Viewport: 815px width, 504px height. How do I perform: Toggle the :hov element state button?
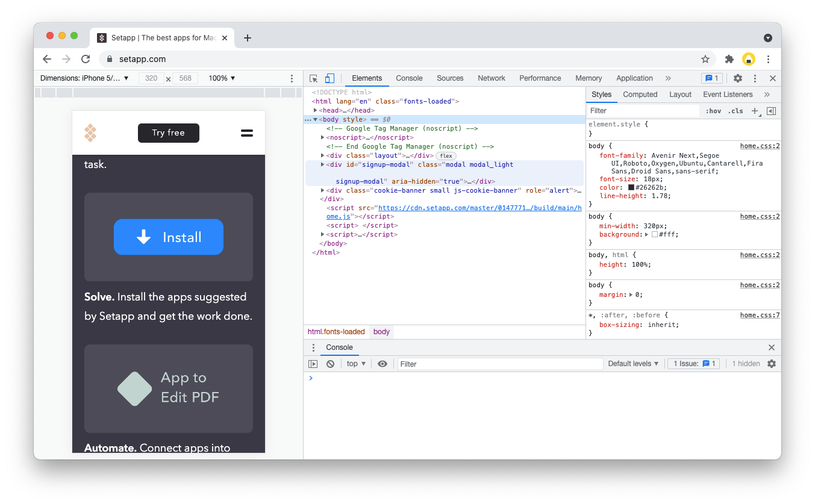714,111
